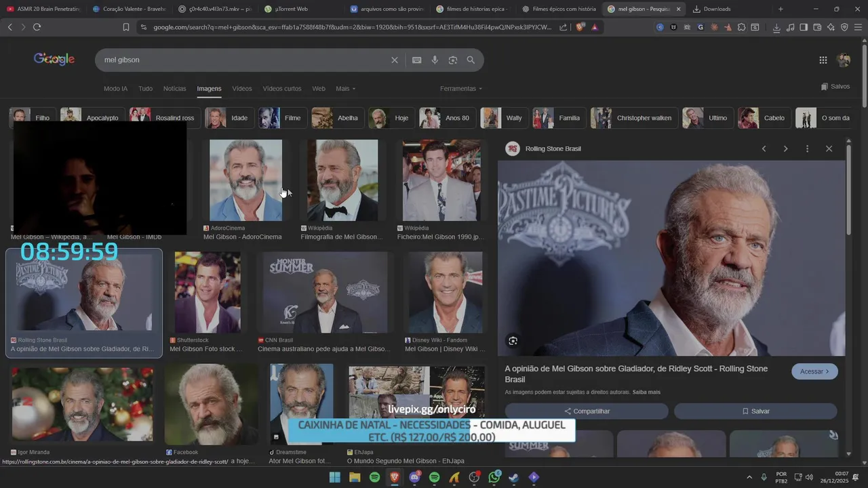
Task: Open the Brave Shields lion icon
Action: click(x=580, y=27)
